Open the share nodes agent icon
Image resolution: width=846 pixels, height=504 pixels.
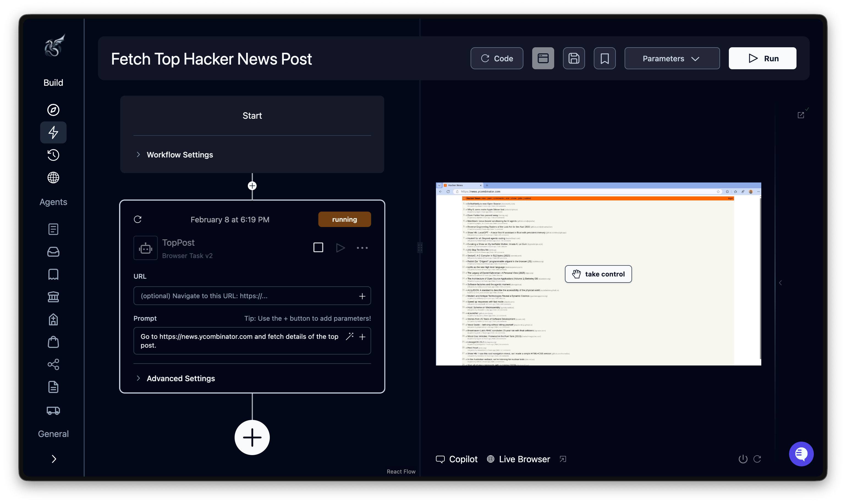tap(53, 364)
